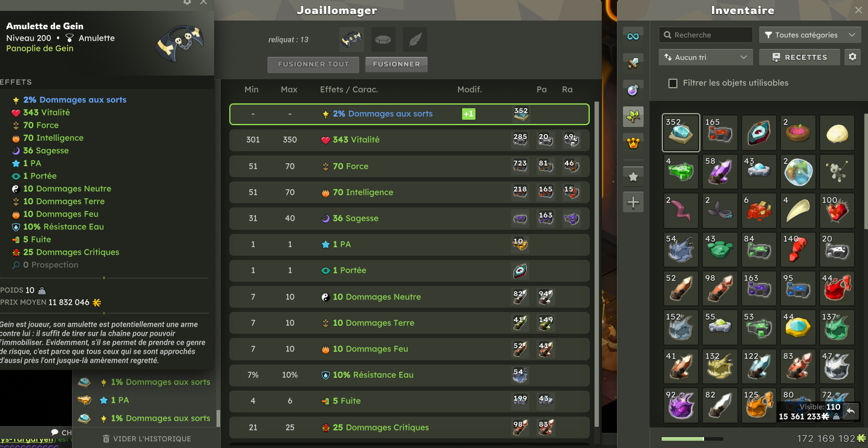Toggle Filtrer les objets utilisables checkbox
This screenshot has height=448, width=868.
673,83
